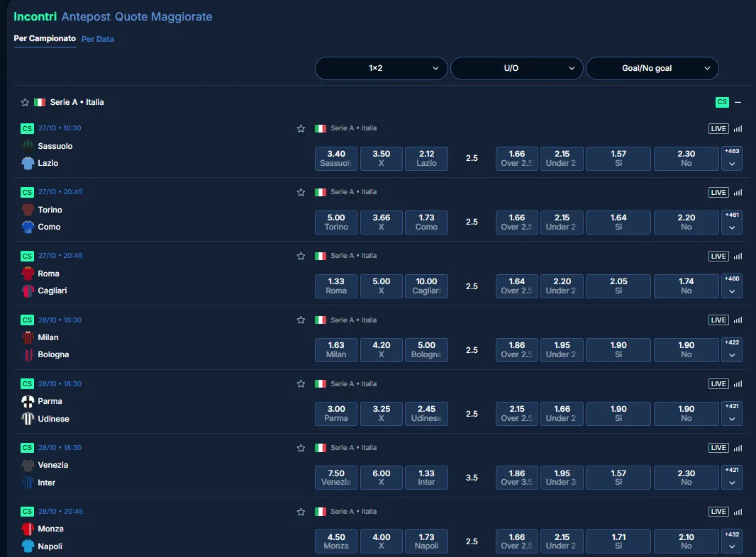Select Per Data view

pyautogui.click(x=98, y=39)
